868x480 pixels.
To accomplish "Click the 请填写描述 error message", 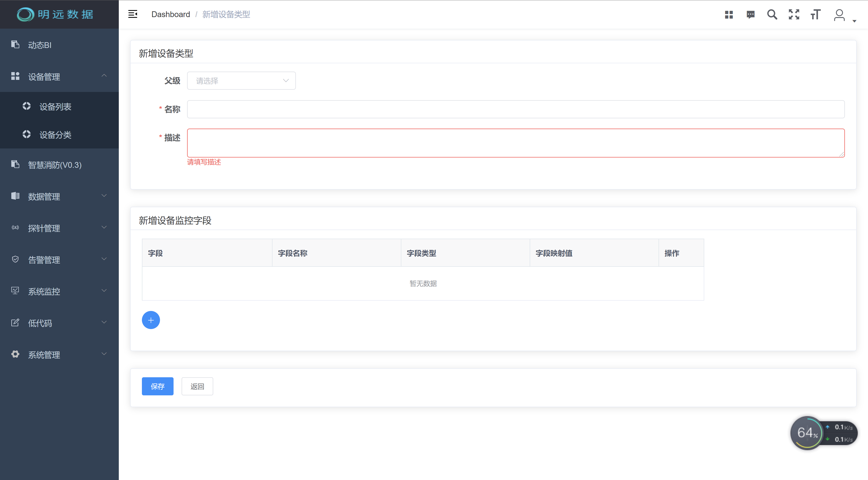I will click(204, 162).
